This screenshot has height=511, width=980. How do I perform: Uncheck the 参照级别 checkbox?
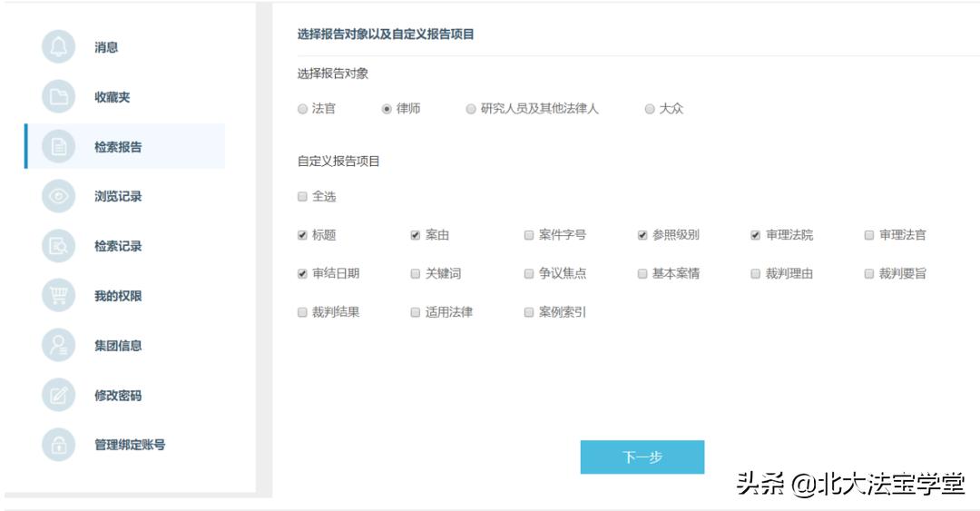[x=642, y=235]
